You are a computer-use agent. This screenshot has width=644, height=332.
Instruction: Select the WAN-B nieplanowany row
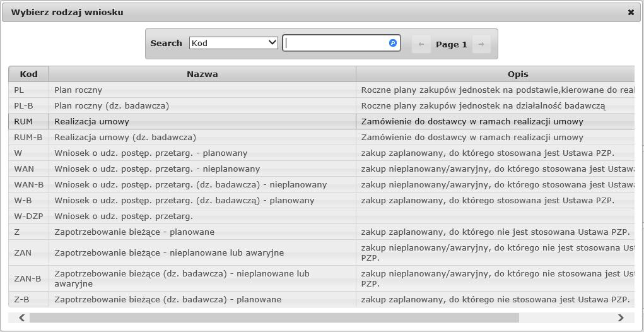322,184
